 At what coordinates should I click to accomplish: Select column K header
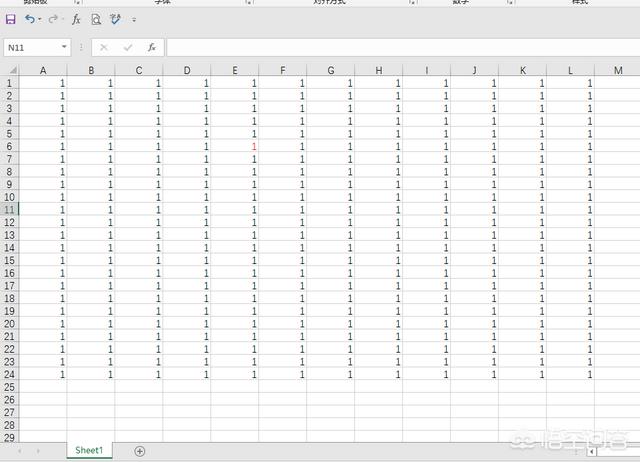pos(522,70)
